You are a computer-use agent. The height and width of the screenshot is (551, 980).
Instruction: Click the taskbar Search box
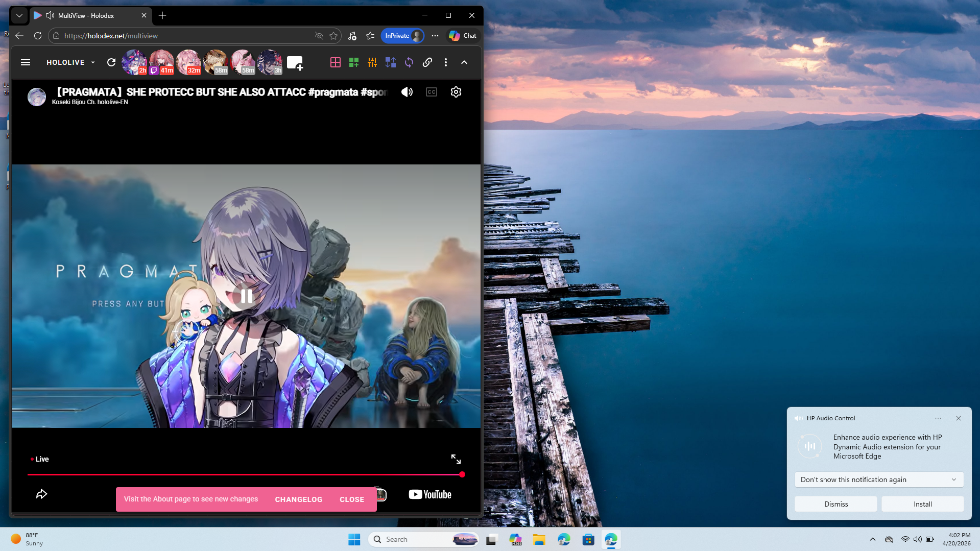click(x=423, y=539)
